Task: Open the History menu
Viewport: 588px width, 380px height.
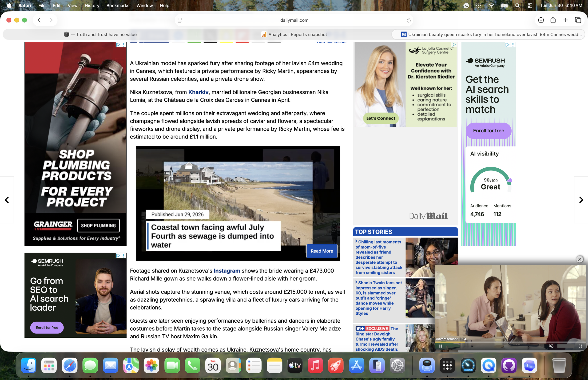Action: pos(92,5)
